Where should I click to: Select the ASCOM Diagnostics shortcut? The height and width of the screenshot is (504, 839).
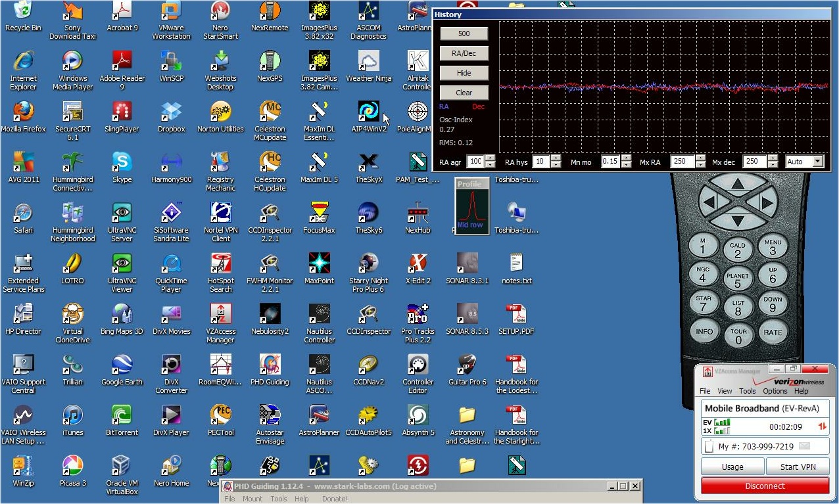[368, 20]
